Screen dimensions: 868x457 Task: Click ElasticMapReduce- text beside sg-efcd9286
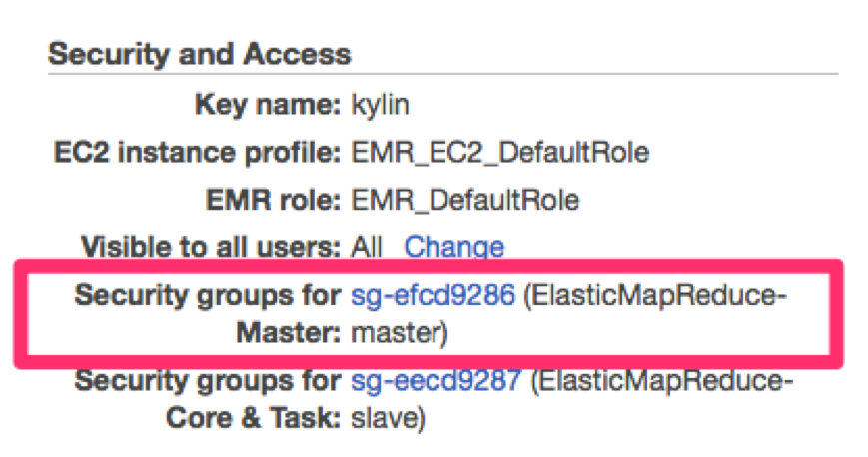[x=659, y=295]
